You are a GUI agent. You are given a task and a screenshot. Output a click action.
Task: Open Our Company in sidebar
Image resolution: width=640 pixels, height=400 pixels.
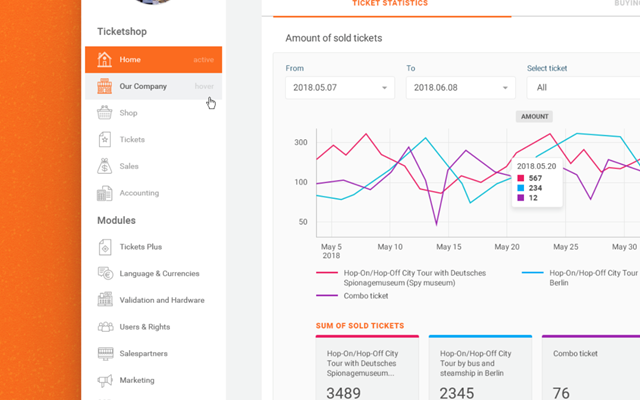(x=153, y=86)
